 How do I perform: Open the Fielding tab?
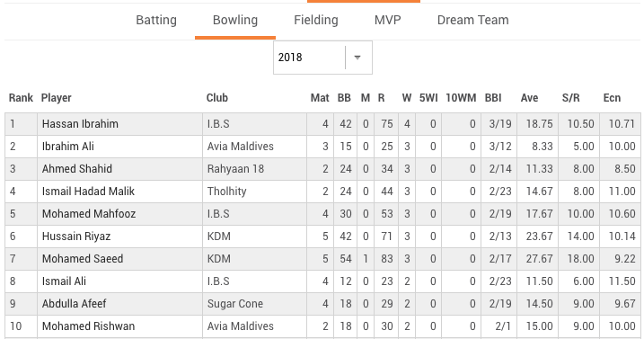pyautogui.click(x=316, y=20)
